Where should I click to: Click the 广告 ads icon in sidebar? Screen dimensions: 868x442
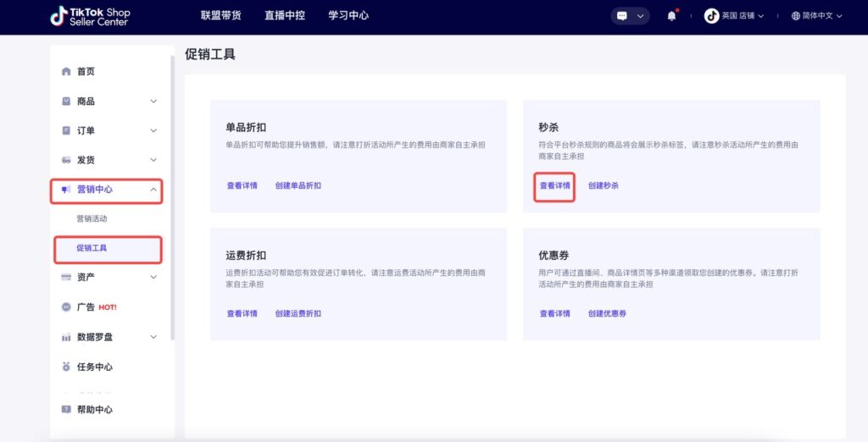coord(66,307)
